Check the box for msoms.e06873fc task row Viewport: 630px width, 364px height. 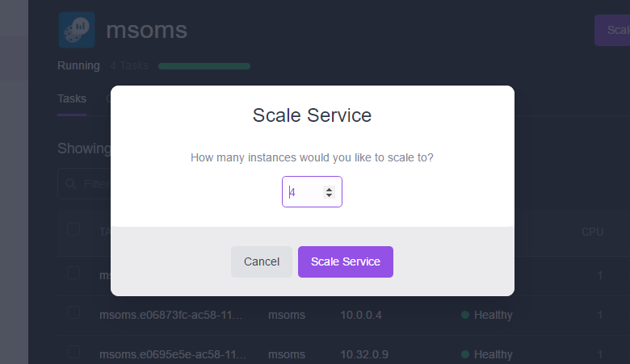(x=73, y=312)
